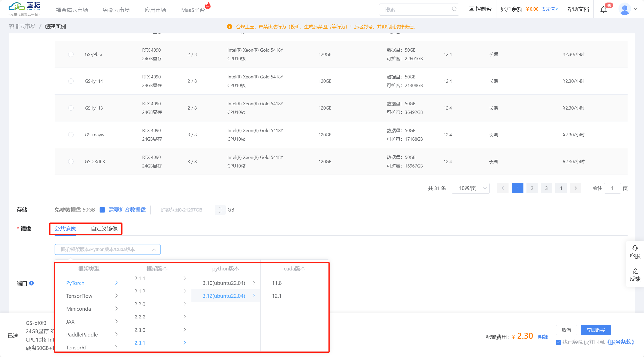Click the 立即购买 button
Viewport: 644px width, 357px height.
[x=595, y=330]
